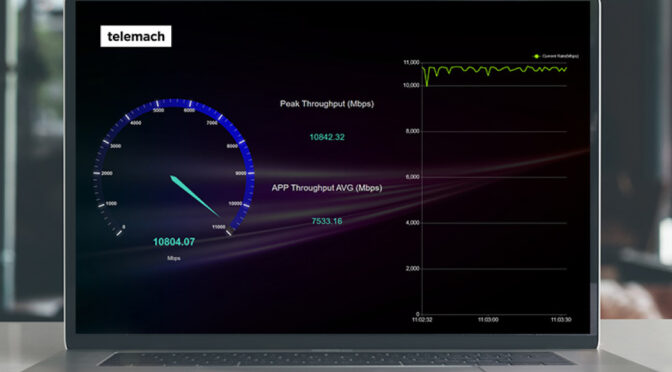Click the 9000 tick on the gauge
This screenshot has width=672, height=372.
coord(240,173)
